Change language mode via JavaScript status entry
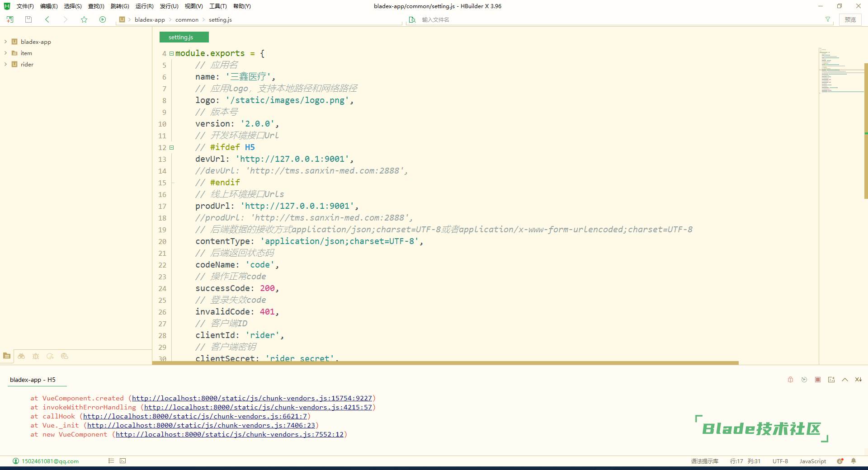This screenshot has height=470, width=868. tap(812, 461)
